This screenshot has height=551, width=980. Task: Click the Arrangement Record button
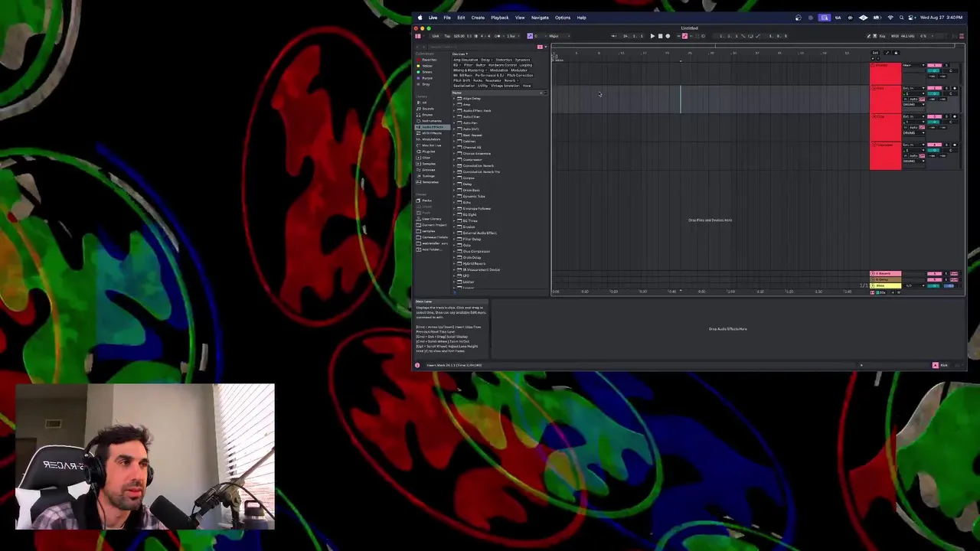coord(668,36)
